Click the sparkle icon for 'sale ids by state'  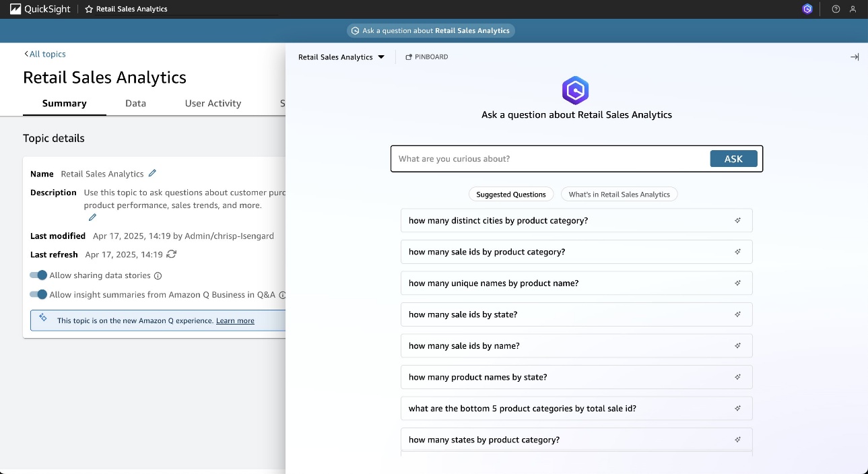738,314
